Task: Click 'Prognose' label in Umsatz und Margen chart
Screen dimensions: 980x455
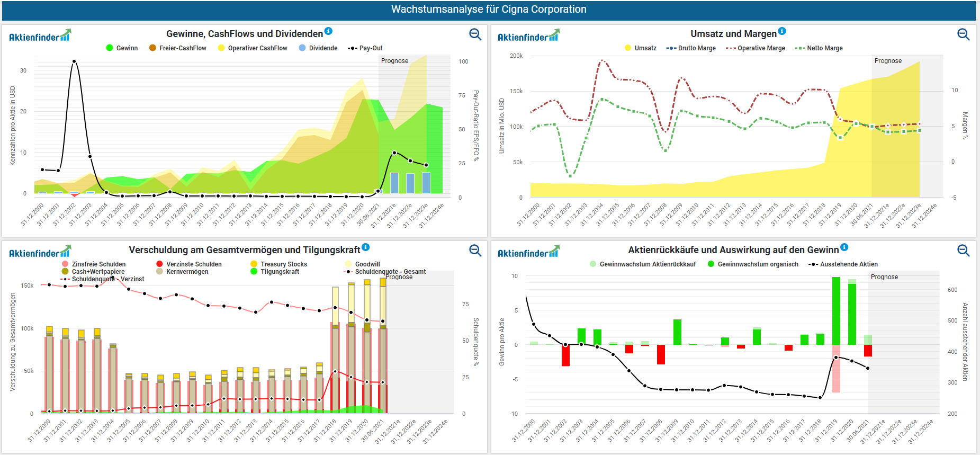Action: 888,61
